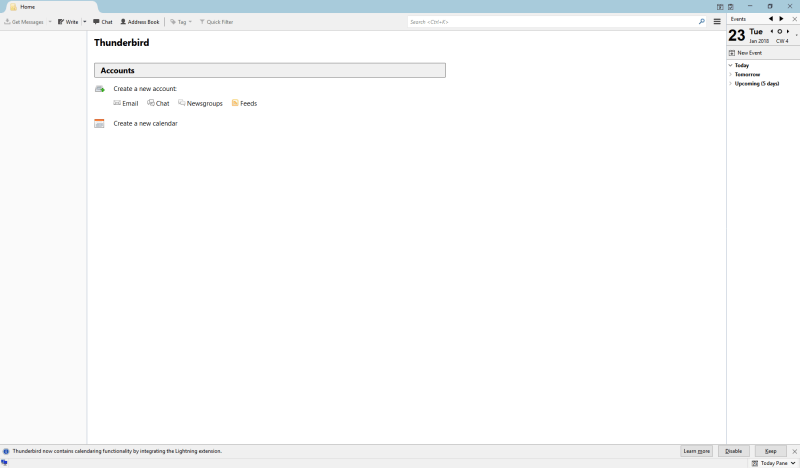Click the Write message button
This screenshot has height=468, width=800.
coord(68,22)
